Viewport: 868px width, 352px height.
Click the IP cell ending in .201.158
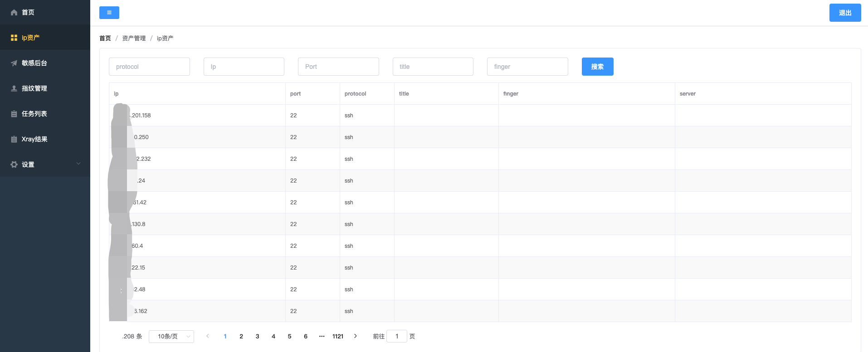pos(197,116)
